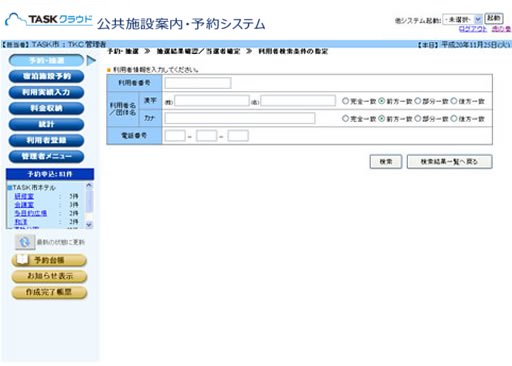Click scroll-up arrow in 予約申込 list
512x366 pixels.
pos(89,185)
